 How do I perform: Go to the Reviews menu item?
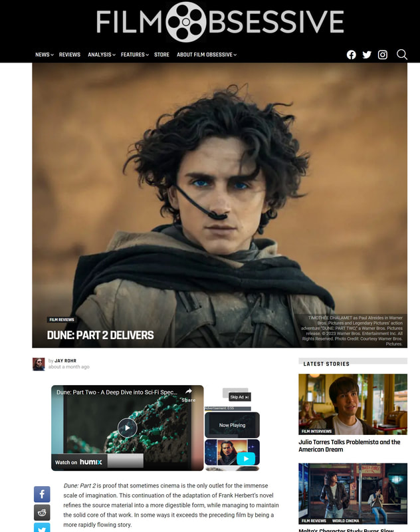(x=70, y=55)
